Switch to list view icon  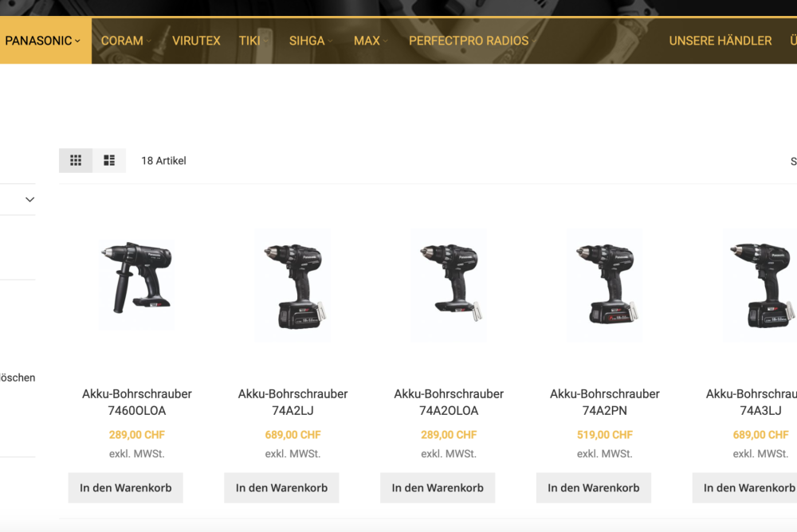pyautogui.click(x=109, y=161)
